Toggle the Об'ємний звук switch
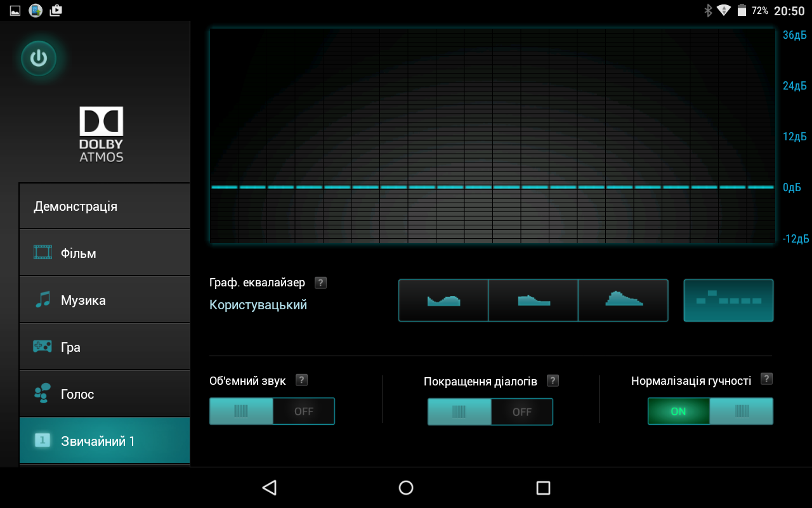 [x=272, y=411]
